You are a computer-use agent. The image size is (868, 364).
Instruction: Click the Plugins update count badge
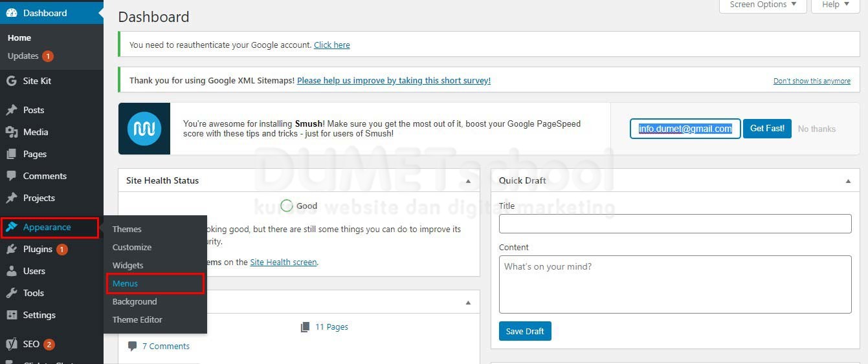[x=62, y=249]
